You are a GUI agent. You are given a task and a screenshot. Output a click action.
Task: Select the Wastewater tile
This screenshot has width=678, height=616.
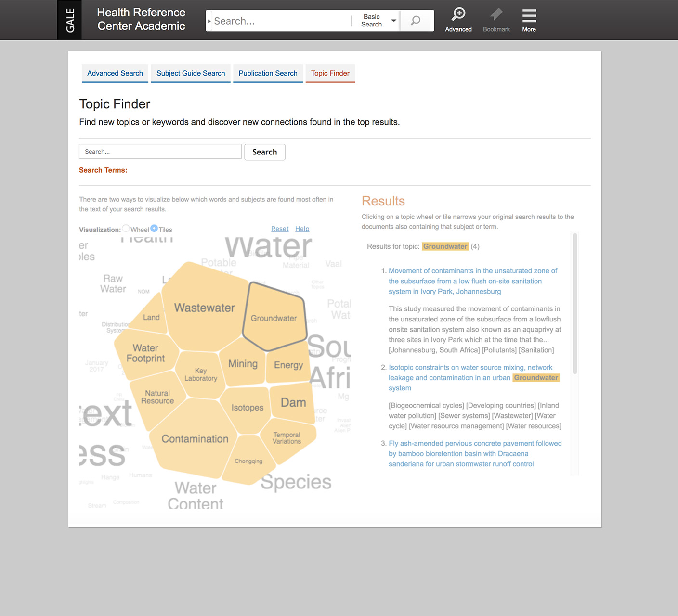click(x=205, y=308)
